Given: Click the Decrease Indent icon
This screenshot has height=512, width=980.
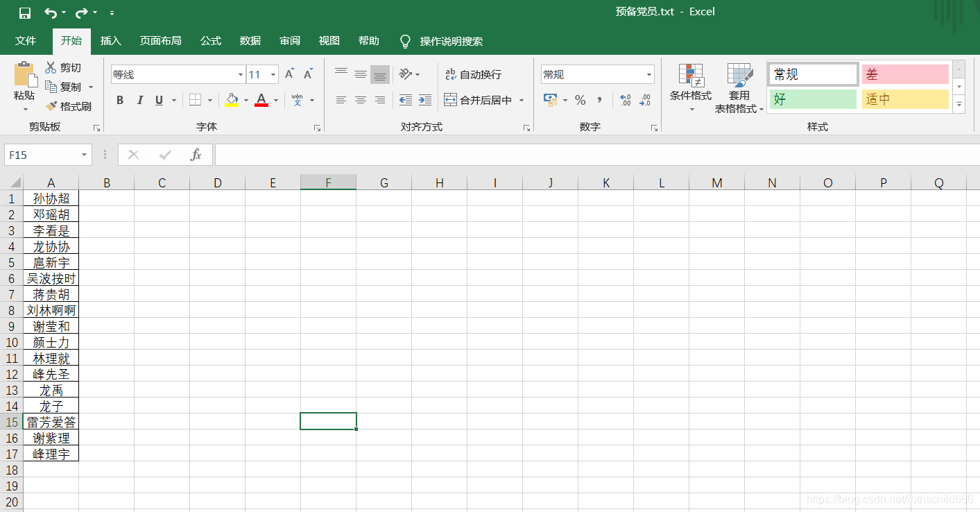Looking at the screenshot, I should tap(406, 100).
